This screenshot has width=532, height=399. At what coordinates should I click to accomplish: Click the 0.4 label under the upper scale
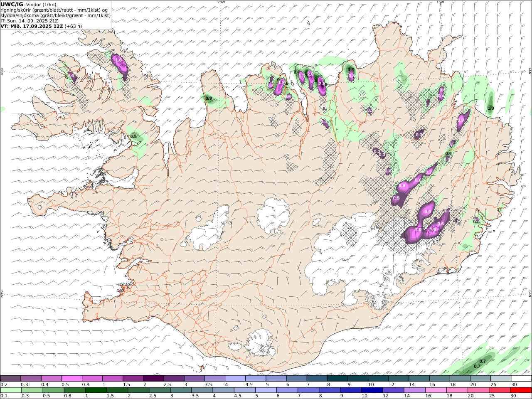(45, 384)
